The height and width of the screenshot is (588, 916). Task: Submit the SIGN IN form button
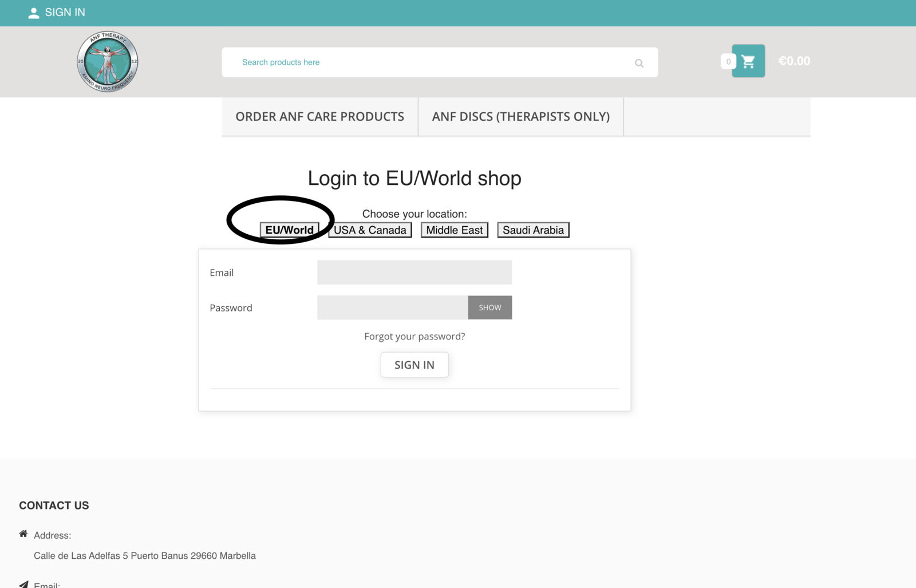pos(414,365)
